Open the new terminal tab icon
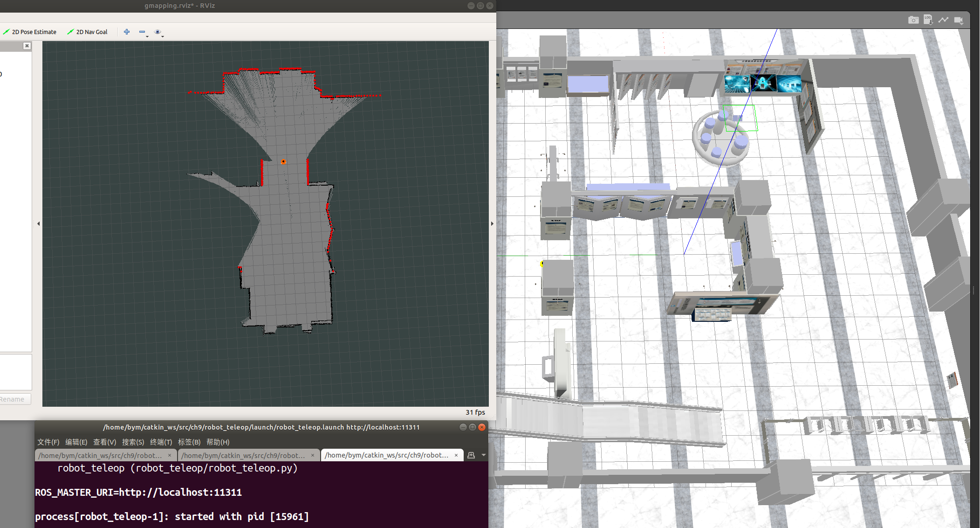The height and width of the screenshot is (528, 980). coord(471,455)
